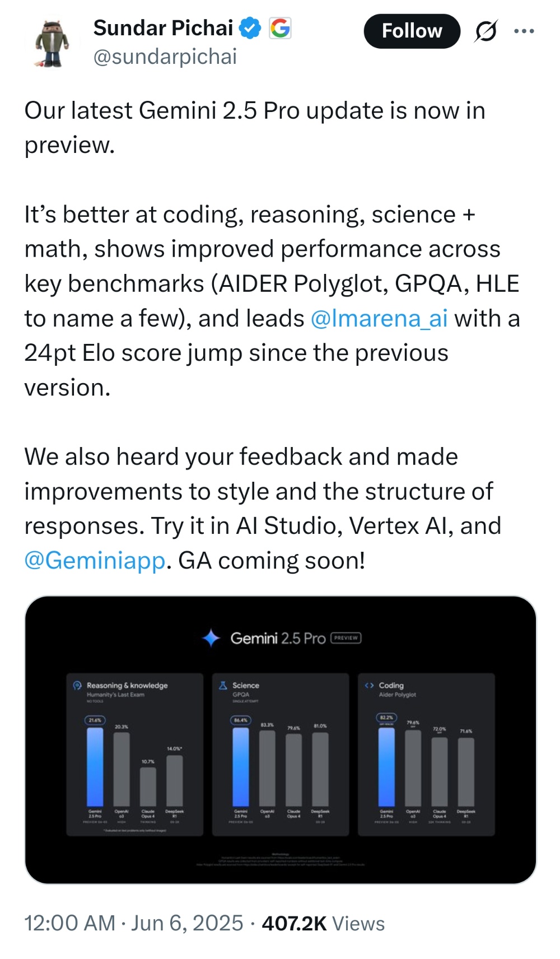Click the blue verified checkmark badge
560x959 pixels.
(x=250, y=27)
